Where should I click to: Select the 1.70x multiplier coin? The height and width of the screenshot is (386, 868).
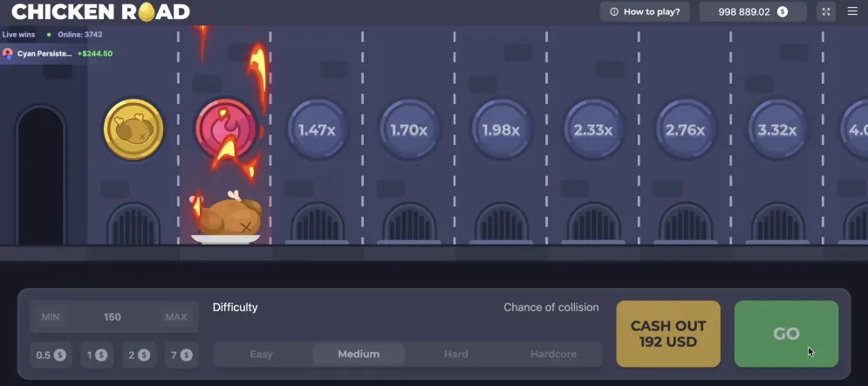click(x=409, y=129)
